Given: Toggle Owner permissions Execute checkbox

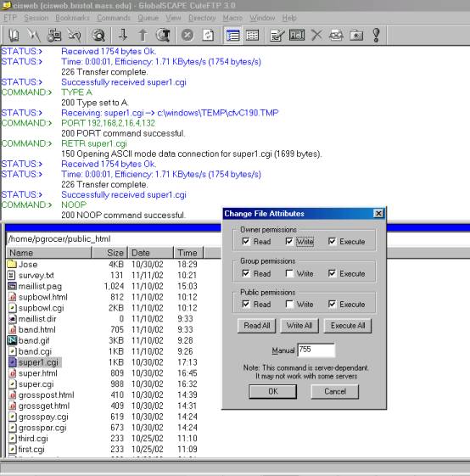Looking at the screenshot, I should 333,241.
